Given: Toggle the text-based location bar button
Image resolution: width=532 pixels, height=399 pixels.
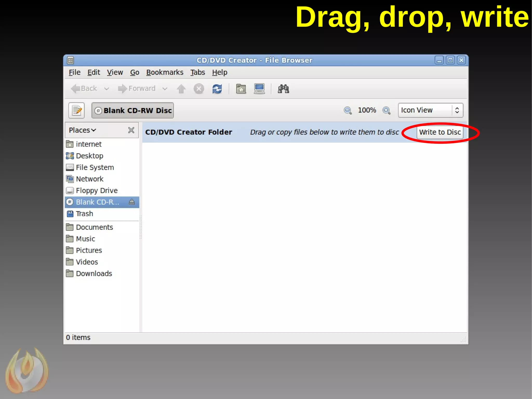Looking at the screenshot, I should click(x=76, y=110).
